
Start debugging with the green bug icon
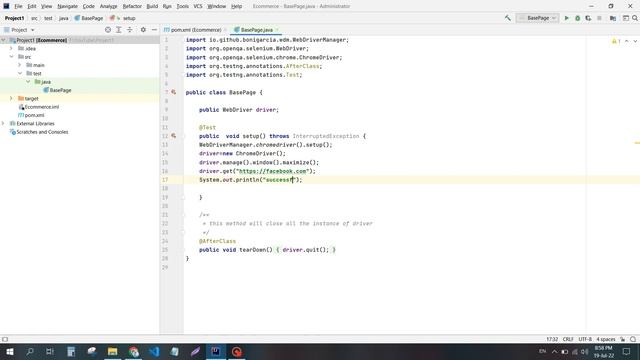(578, 18)
